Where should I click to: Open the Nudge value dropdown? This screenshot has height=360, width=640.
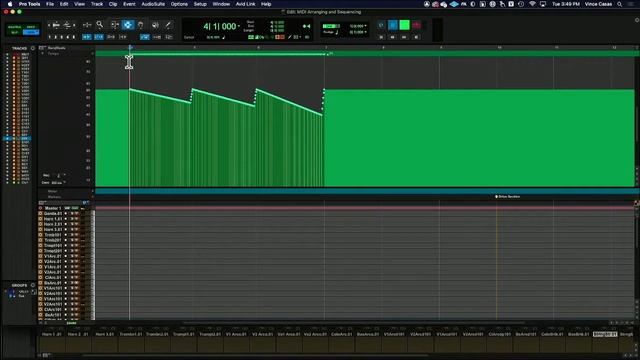point(365,32)
